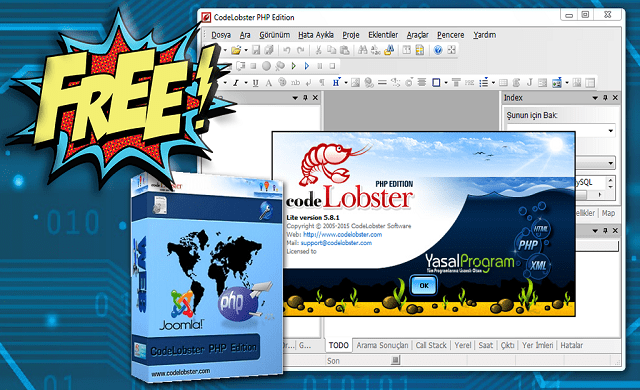Open the Yardım menu
Viewport: 640px width, 390px height.
485,35
